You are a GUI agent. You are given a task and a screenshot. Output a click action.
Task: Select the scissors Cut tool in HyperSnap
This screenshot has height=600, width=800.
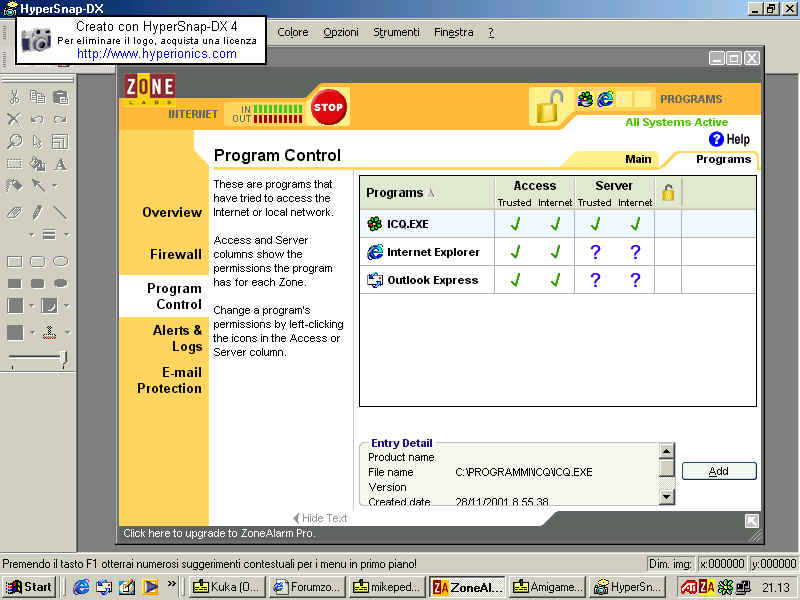(15, 96)
